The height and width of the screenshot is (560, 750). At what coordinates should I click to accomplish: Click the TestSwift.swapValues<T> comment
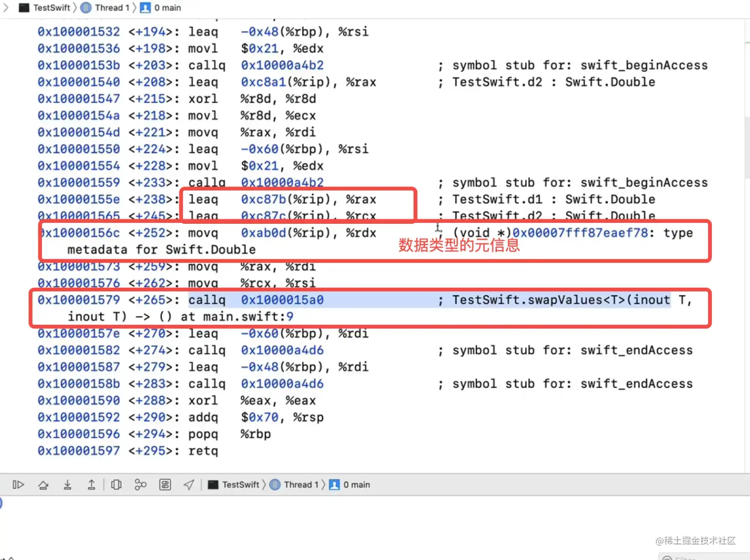point(572,300)
